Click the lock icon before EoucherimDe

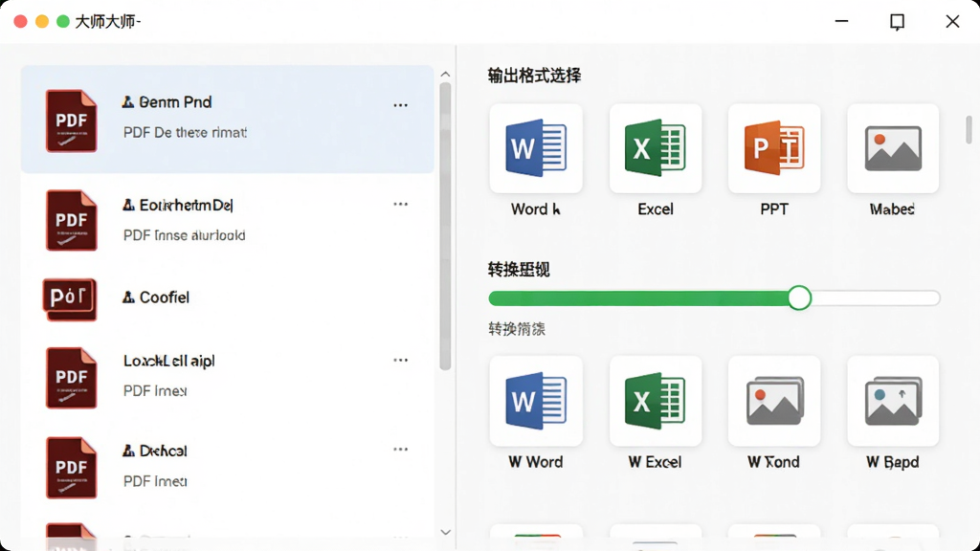click(x=128, y=205)
